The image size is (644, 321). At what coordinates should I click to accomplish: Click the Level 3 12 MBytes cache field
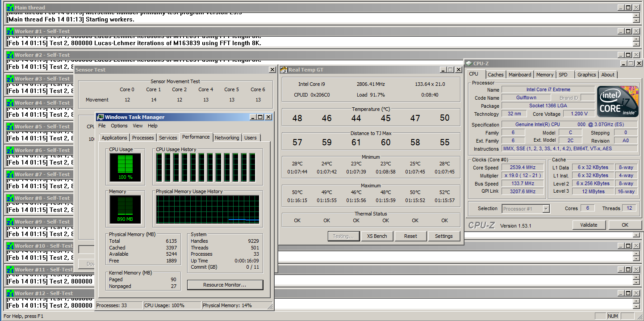[593, 191]
